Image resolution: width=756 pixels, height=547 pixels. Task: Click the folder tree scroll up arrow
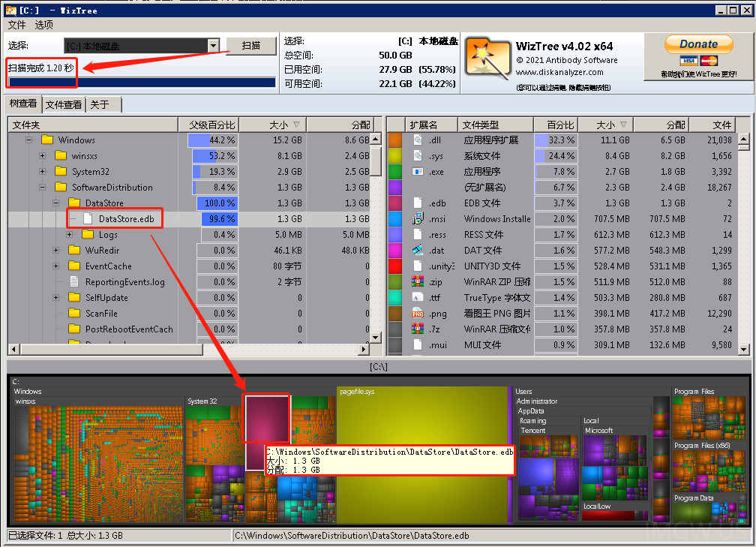tap(376, 140)
